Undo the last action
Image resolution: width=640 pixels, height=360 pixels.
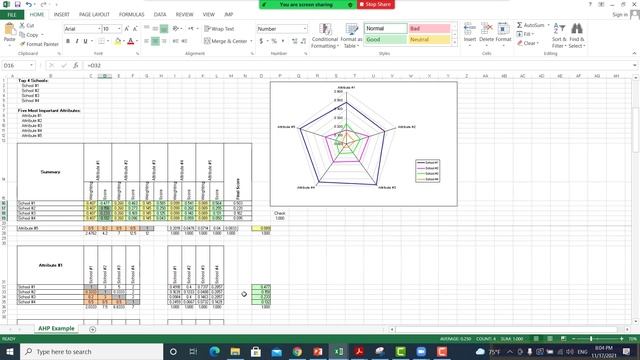29,4
